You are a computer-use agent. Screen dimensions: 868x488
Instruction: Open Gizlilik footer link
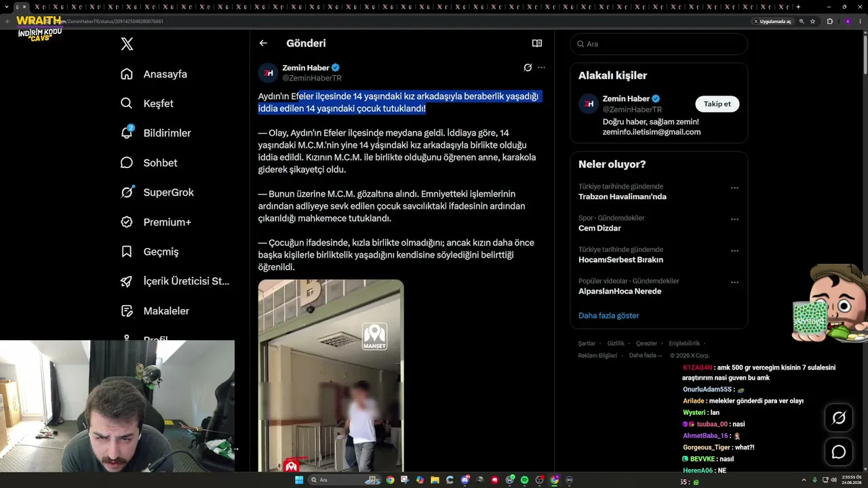click(x=616, y=344)
